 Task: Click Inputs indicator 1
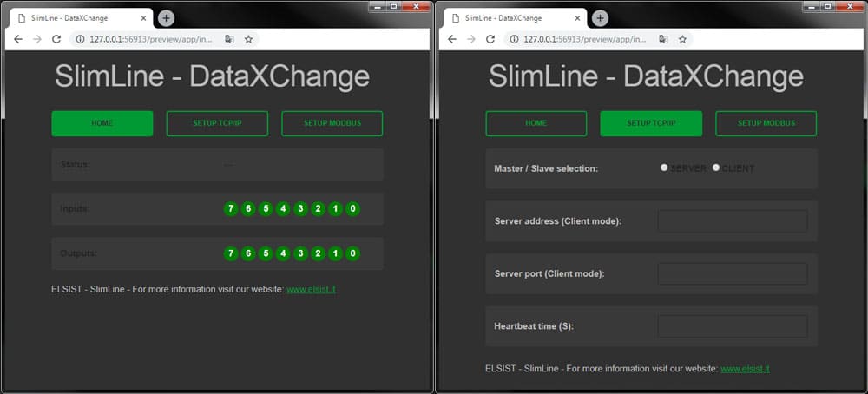coord(335,209)
